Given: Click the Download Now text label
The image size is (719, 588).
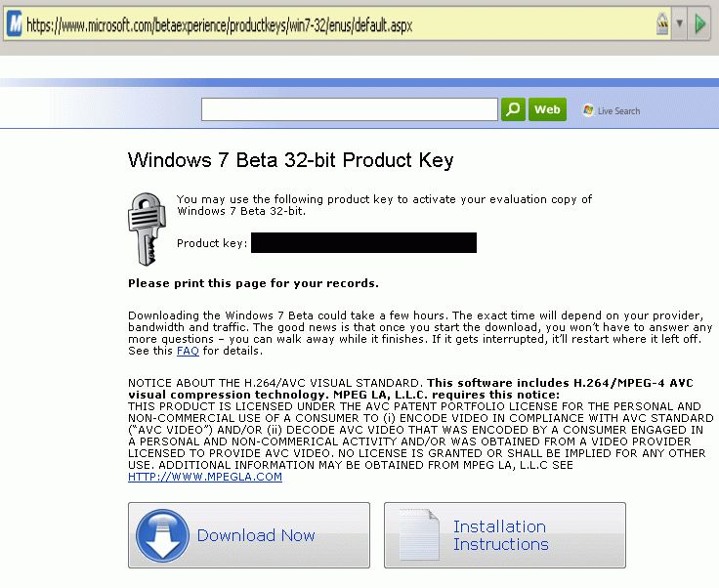Looking at the screenshot, I should coord(256,535).
